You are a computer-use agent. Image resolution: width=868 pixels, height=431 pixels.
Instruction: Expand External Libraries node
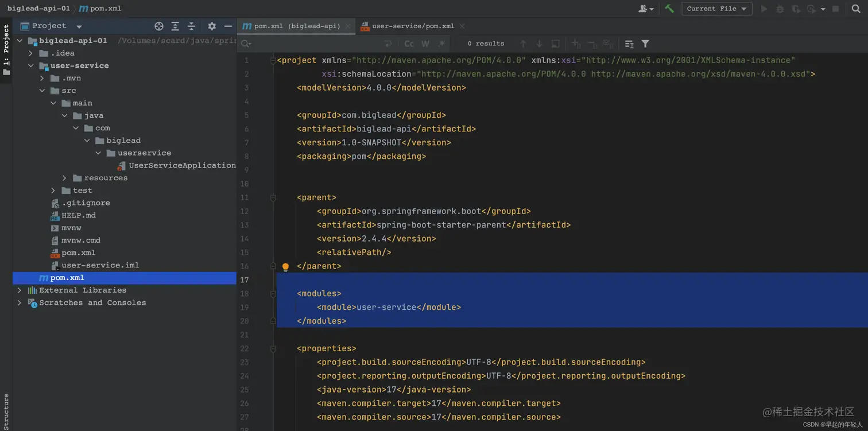click(20, 290)
